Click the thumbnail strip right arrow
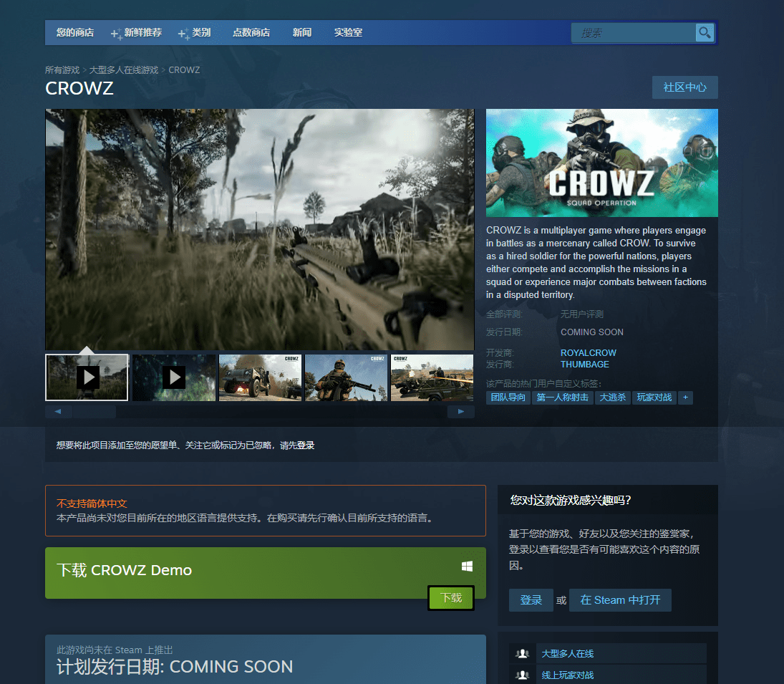This screenshot has height=684, width=784. [460, 412]
